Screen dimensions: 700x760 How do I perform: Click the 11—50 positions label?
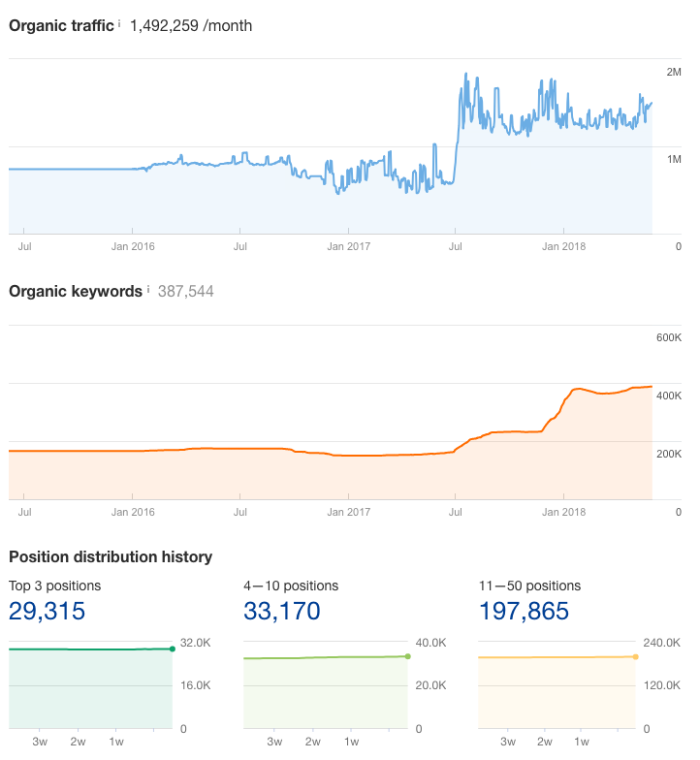point(529,586)
